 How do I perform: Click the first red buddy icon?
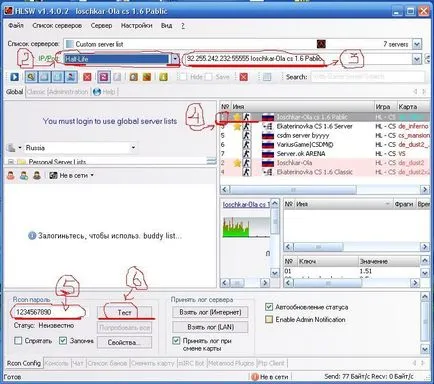pos(11,175)
